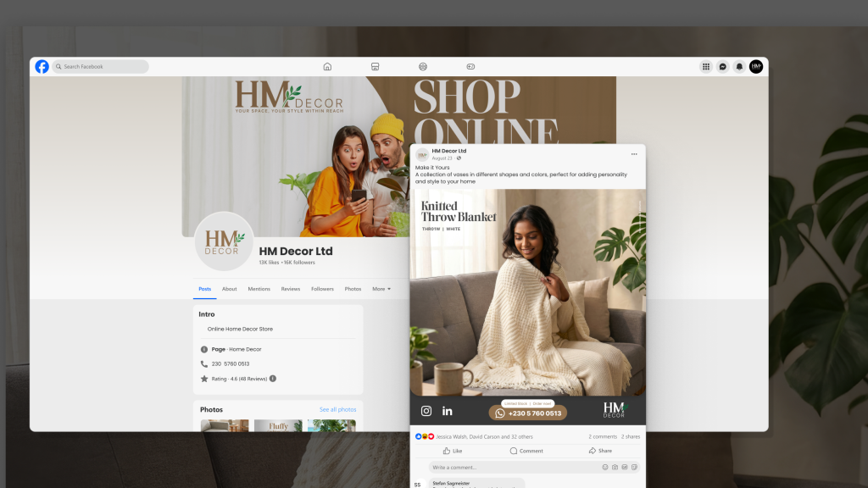Open the post options three-dot menu
The width and height of the screenshot is (868, 488).
(634, 154)
